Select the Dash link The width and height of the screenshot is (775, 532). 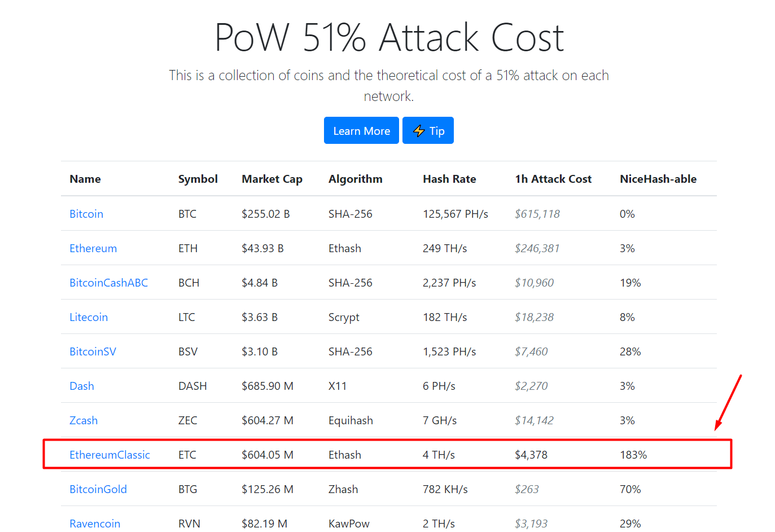pos(81,386)
